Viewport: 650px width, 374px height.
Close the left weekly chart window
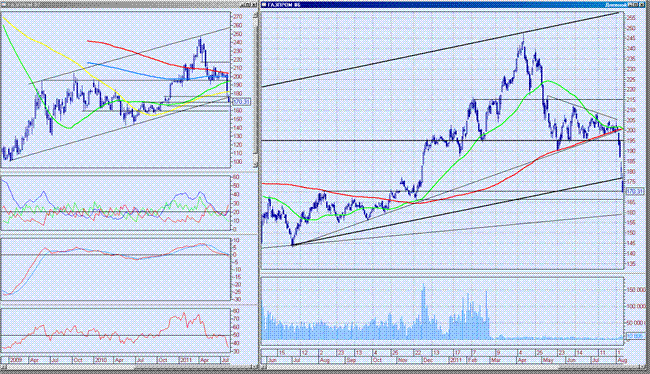pos(254,5)
